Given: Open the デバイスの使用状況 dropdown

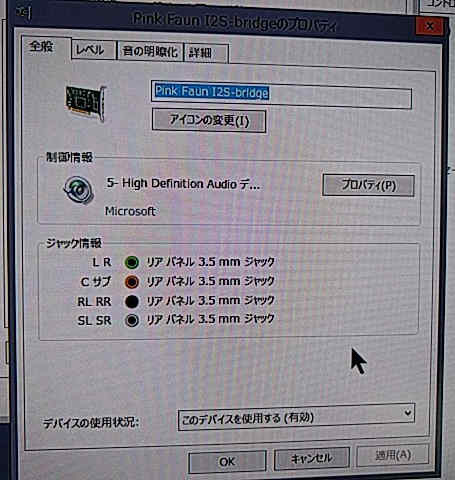Looking at the screenshot, I should pyautogui.click(x=296, y=417).
